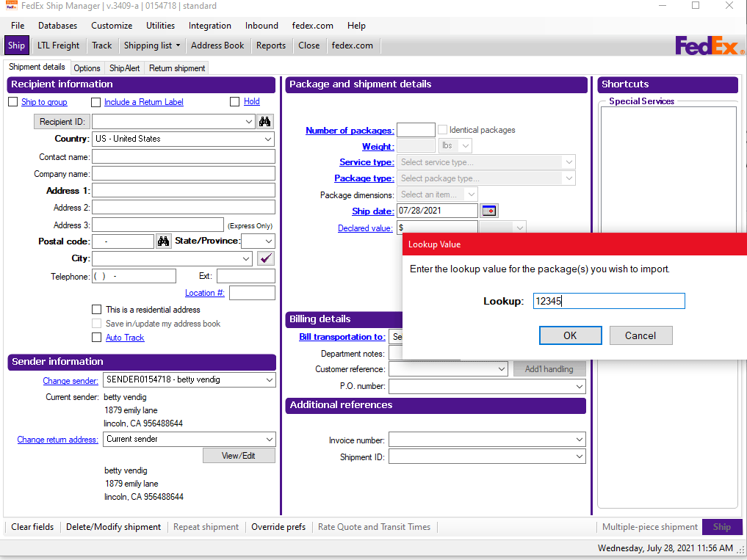Open the Service type dropdown
This screenshot has height=560, width=747.
click(569, 162)
